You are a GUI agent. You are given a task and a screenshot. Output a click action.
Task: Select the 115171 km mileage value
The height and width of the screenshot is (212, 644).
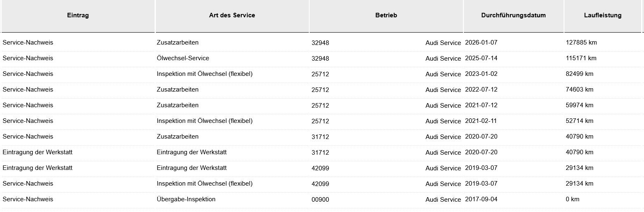tap(581, 58)
